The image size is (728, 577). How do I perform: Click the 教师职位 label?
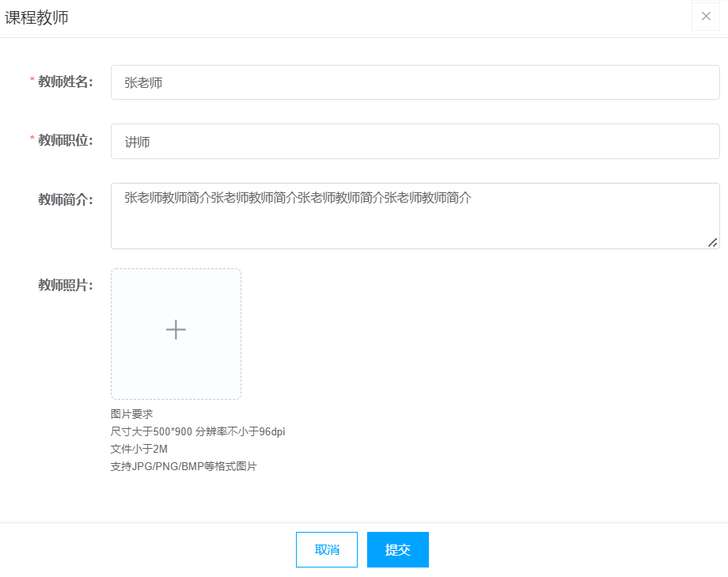66,140
